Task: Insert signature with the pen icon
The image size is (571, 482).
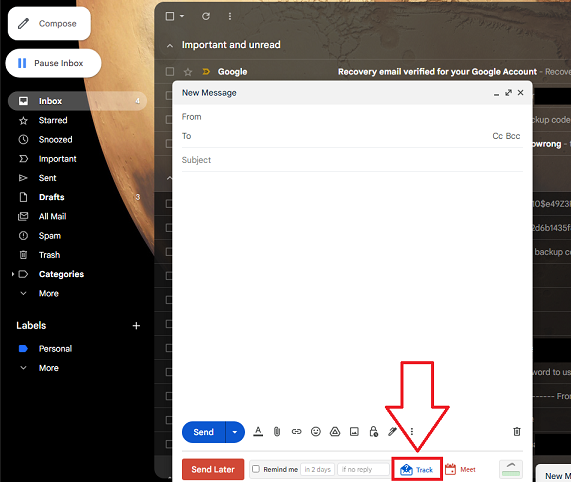Action: tap(392, 432)
